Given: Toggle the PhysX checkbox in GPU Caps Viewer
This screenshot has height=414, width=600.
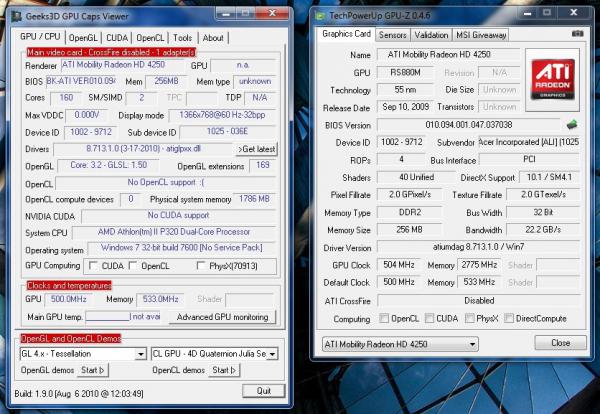Looking at the screenshot, I should (x=189, y=266).
